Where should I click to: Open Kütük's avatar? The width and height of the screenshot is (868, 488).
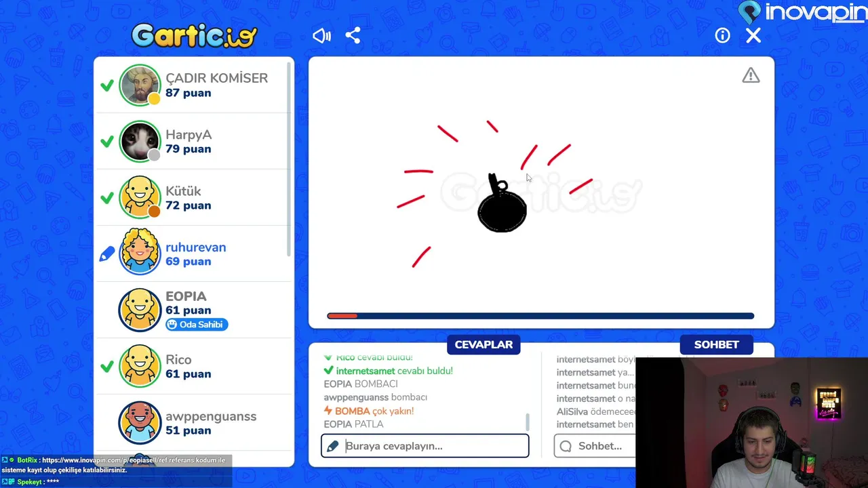tap(140, 197)
